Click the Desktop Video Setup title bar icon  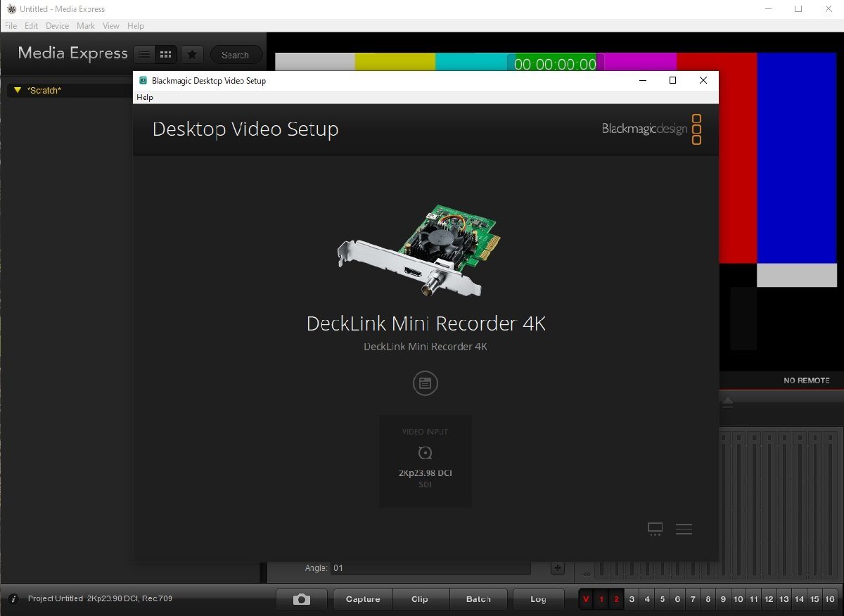point(143,81)
